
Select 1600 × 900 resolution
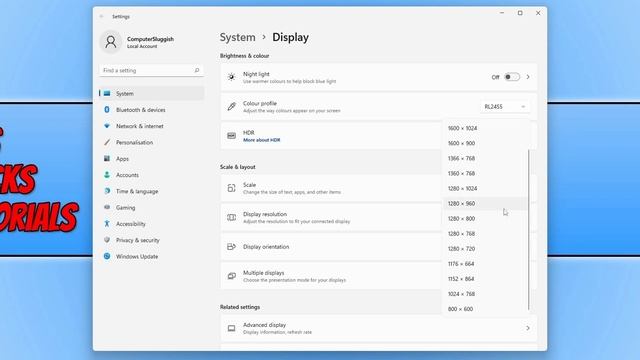point(485,143)
